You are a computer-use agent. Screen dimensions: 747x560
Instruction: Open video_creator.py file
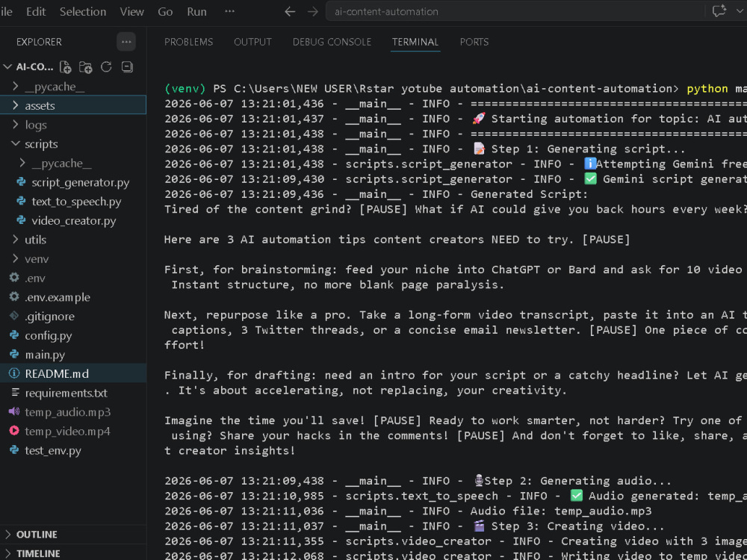click(73, 220)
